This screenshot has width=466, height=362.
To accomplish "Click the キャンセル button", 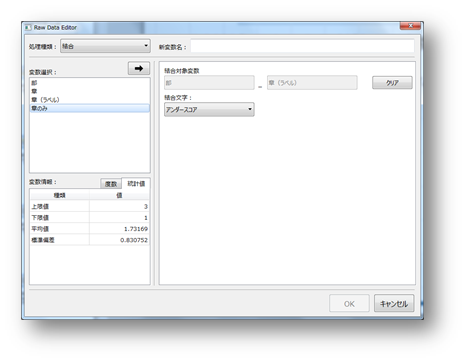I will click(394, 303).
